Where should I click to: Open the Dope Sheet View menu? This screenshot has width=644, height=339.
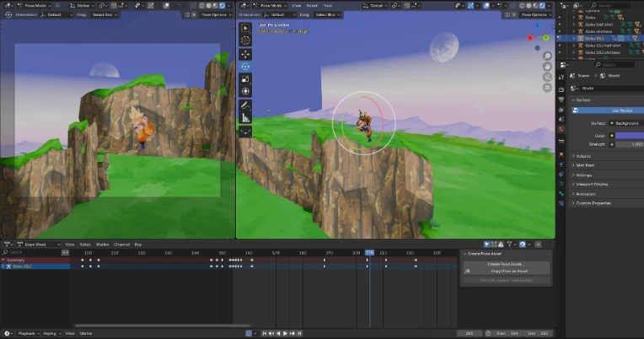pyautogui.click(x=70, y=244)
